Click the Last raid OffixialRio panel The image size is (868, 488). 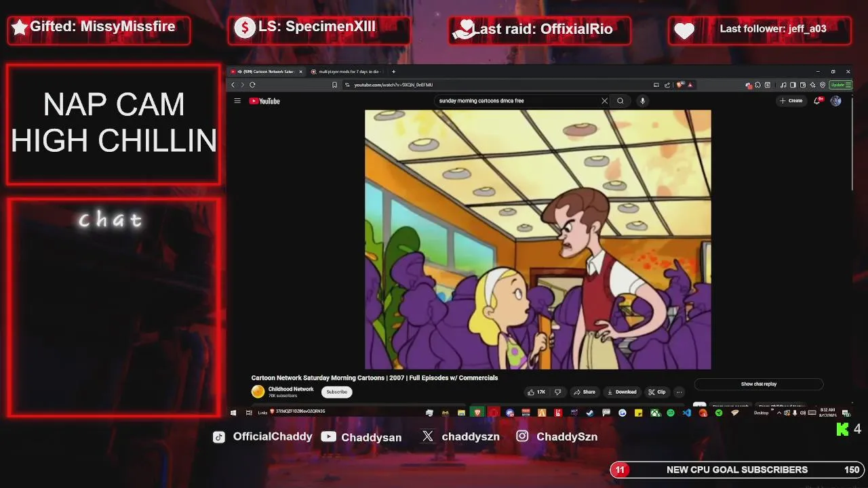click(x=540, y=30)
